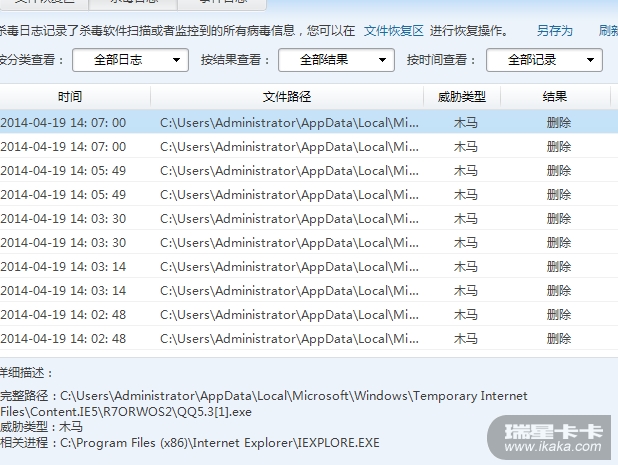The width and height of the screenshot is (618, 465).
Task: Click the 相关进程 IEXPLORE.EXE detail line
Action: click(190, 443)
